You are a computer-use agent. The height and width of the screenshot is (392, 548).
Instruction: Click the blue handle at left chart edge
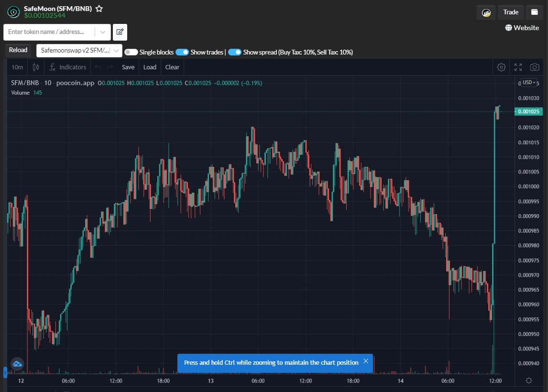coord(5,372)
